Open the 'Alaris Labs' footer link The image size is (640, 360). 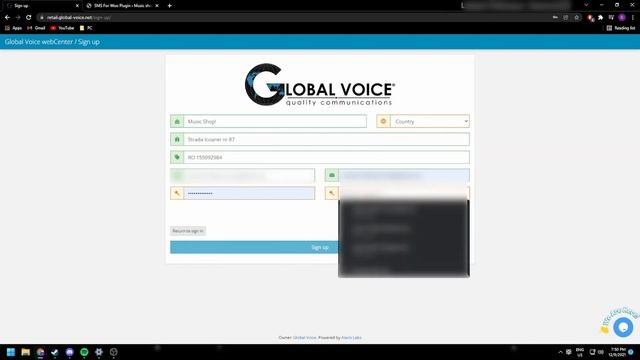coord(351,338)
